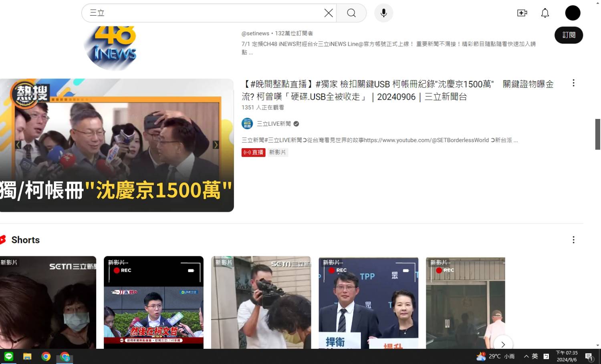Show hidden tray icons chevron
This screenshot has width=601, height=364.
[x=526, y=356]
